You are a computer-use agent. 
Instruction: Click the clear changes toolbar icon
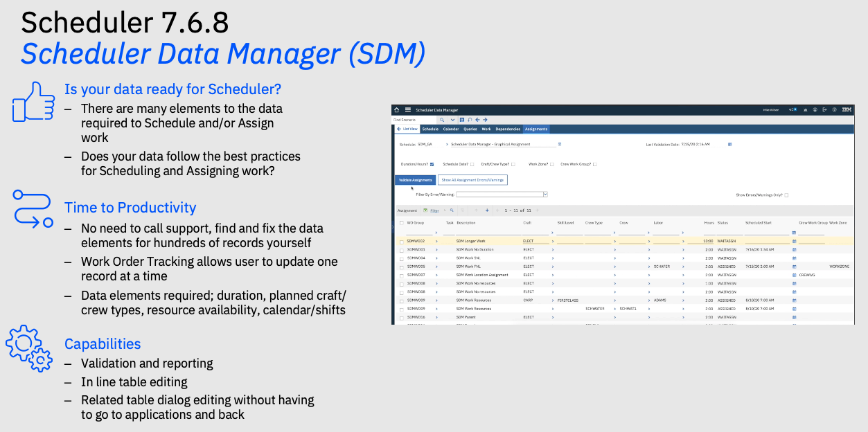pos(470,120)
